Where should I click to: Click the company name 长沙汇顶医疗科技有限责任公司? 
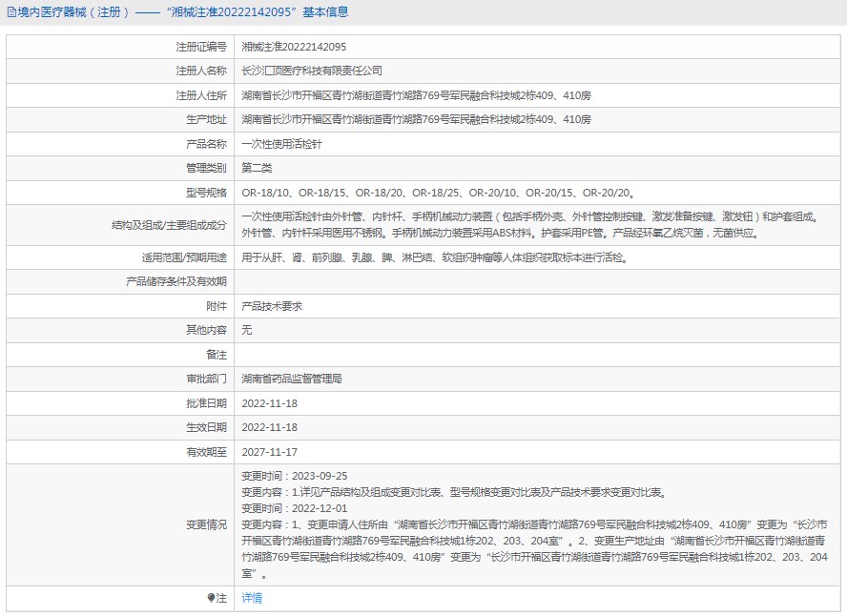click(312, 71)
